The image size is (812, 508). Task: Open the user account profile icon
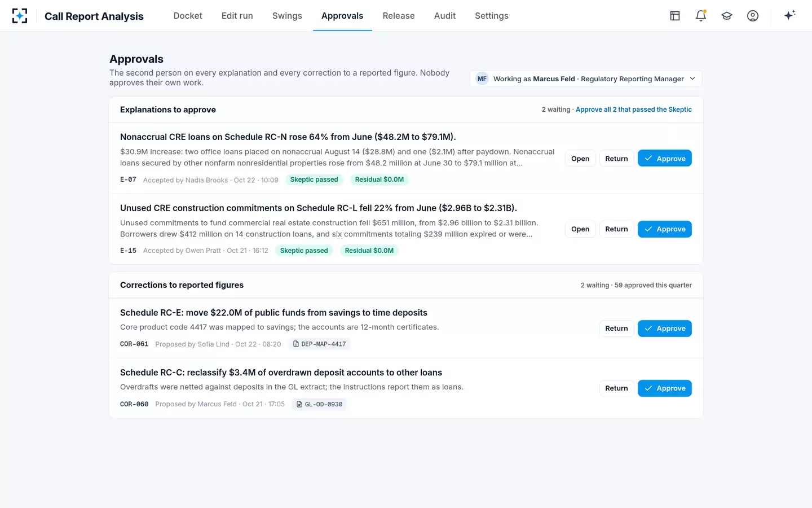(x=753, y=16)
